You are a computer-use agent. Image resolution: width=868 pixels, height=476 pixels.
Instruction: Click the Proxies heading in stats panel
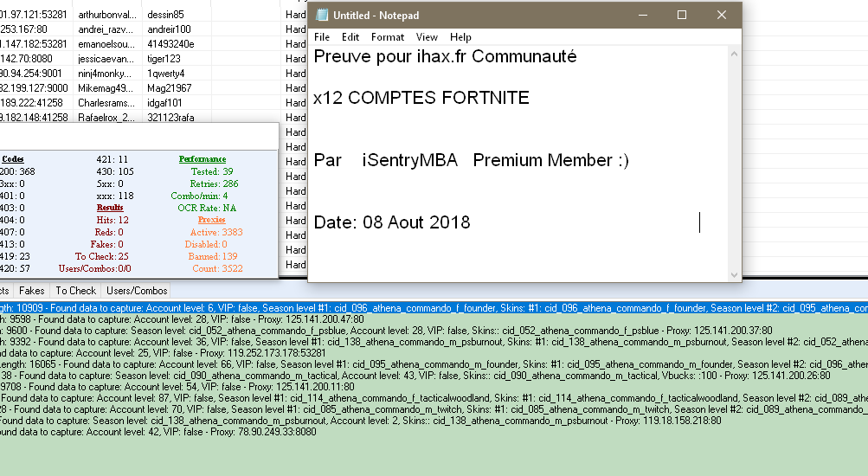point(211,220)
